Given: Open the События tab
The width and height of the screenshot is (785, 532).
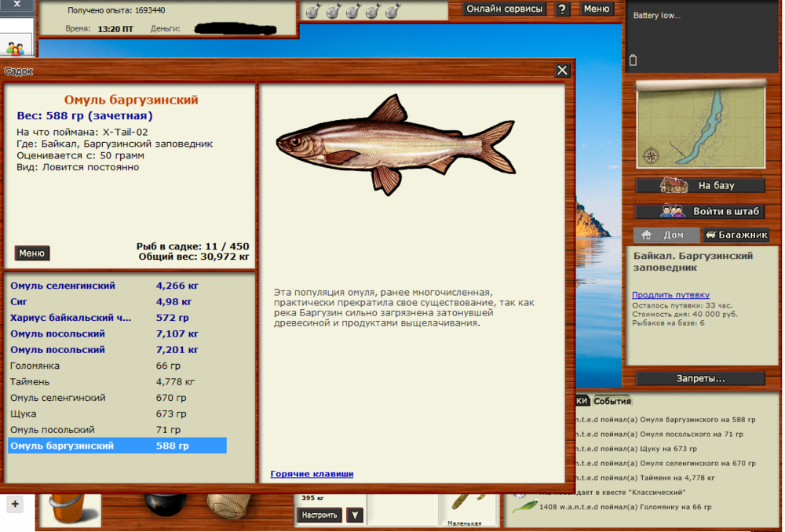Looking at the screenshot, I should coord(612,401).
